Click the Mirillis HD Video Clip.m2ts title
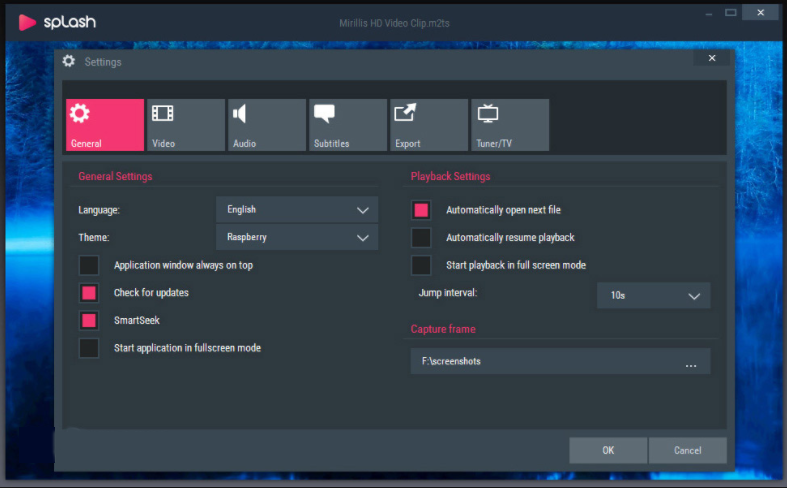787x488 pixels. [394, 23]
